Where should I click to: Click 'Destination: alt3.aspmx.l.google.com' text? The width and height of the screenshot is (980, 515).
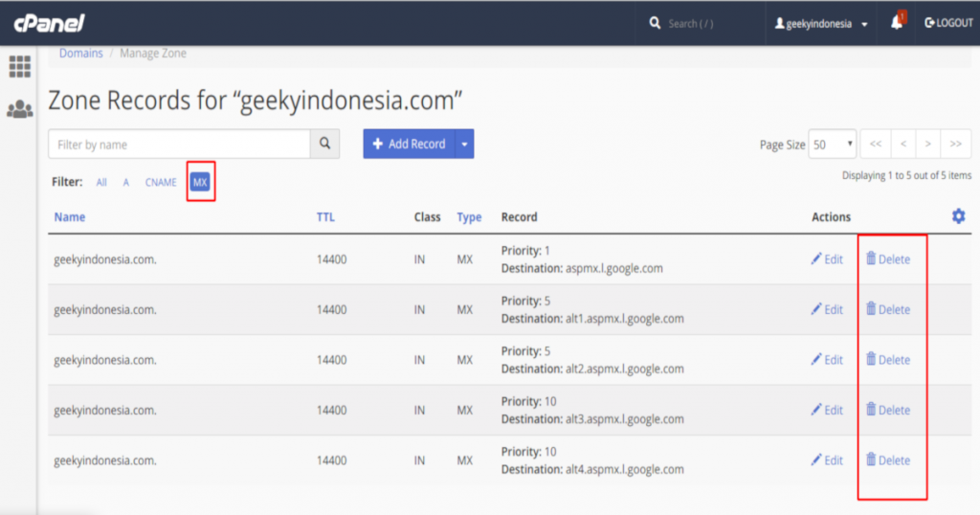coord(592,418)
